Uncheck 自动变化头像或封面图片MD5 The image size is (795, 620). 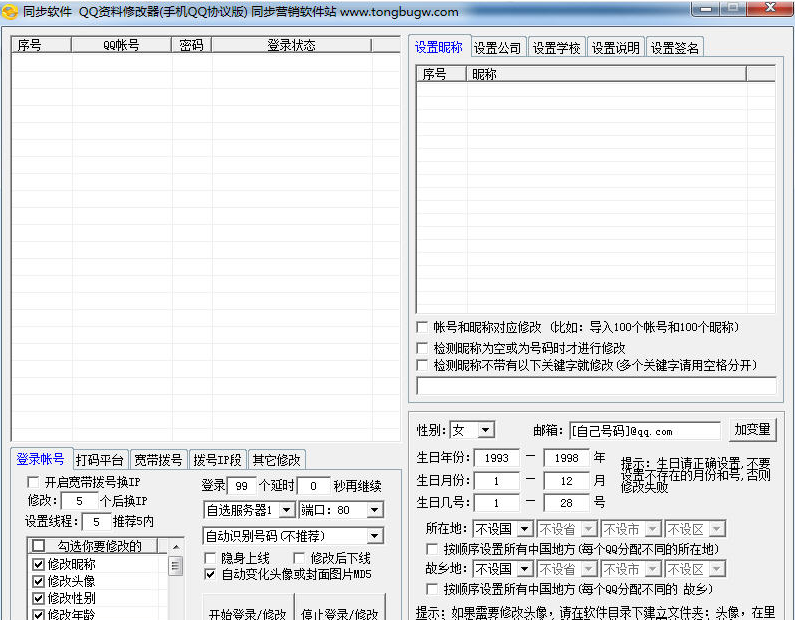coord(210,574)
